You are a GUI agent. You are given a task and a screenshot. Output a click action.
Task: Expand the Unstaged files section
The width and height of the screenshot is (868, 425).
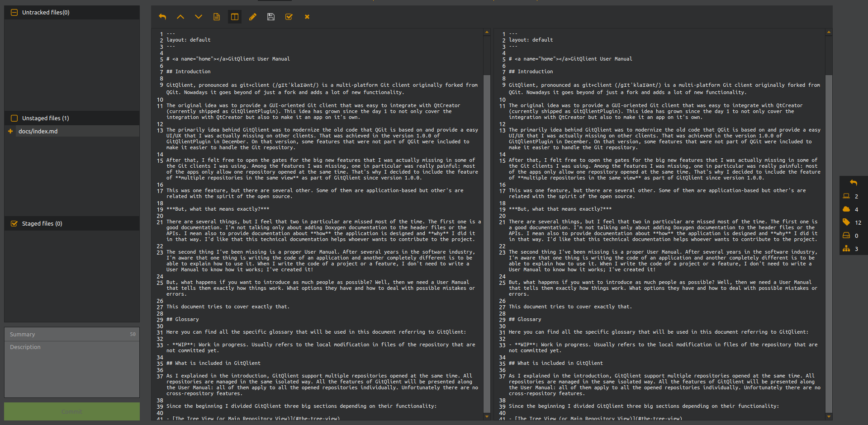tap(15, 118)
